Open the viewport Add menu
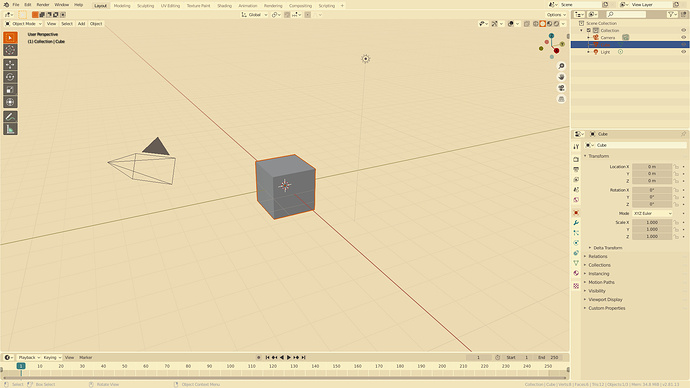 (x=81, y=24)
